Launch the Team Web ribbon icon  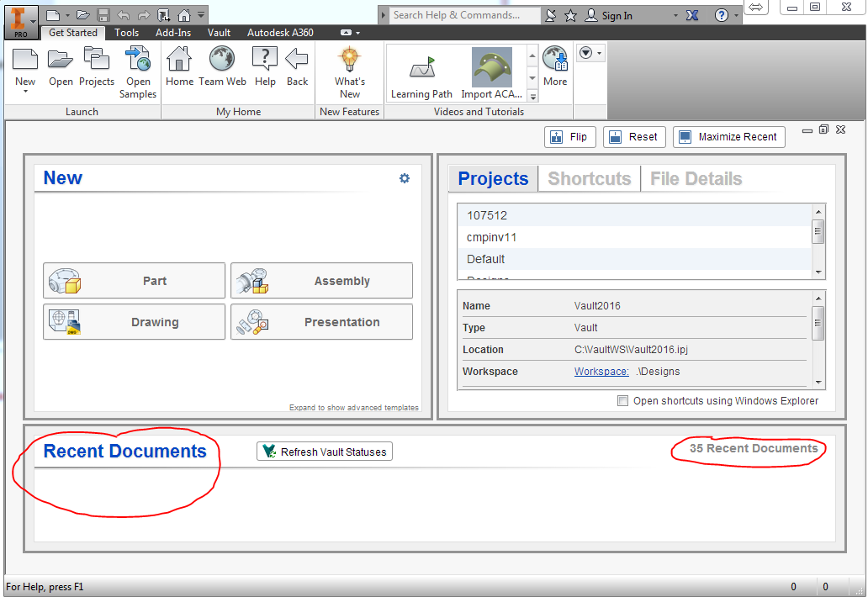222,59
